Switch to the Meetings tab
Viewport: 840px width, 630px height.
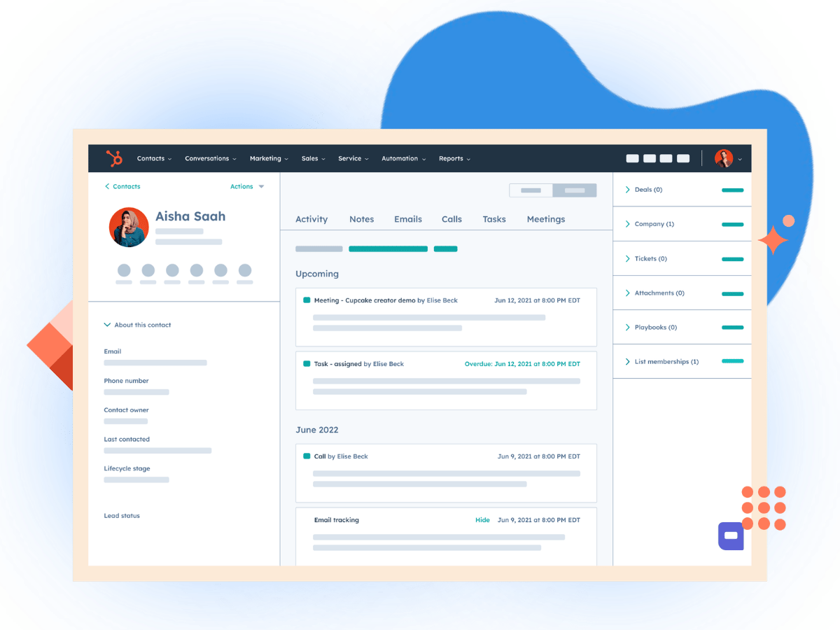click(546, 219)
